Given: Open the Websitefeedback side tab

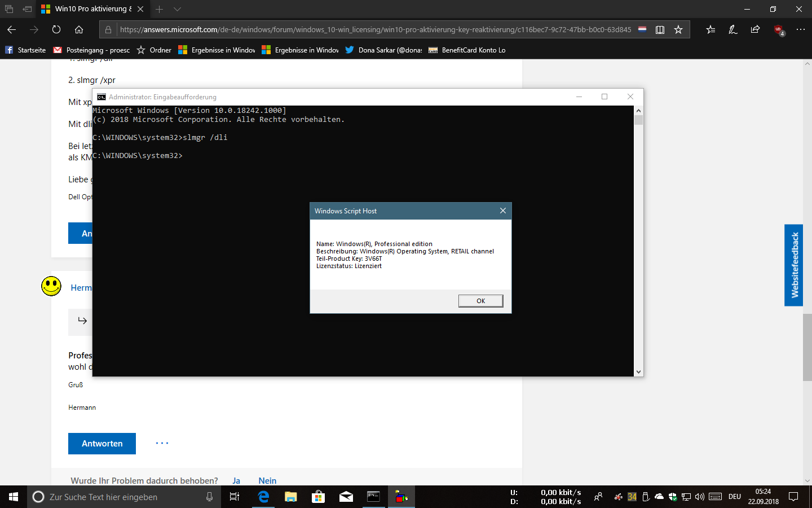Looking at the screenshot, I should tap(794, 265).
